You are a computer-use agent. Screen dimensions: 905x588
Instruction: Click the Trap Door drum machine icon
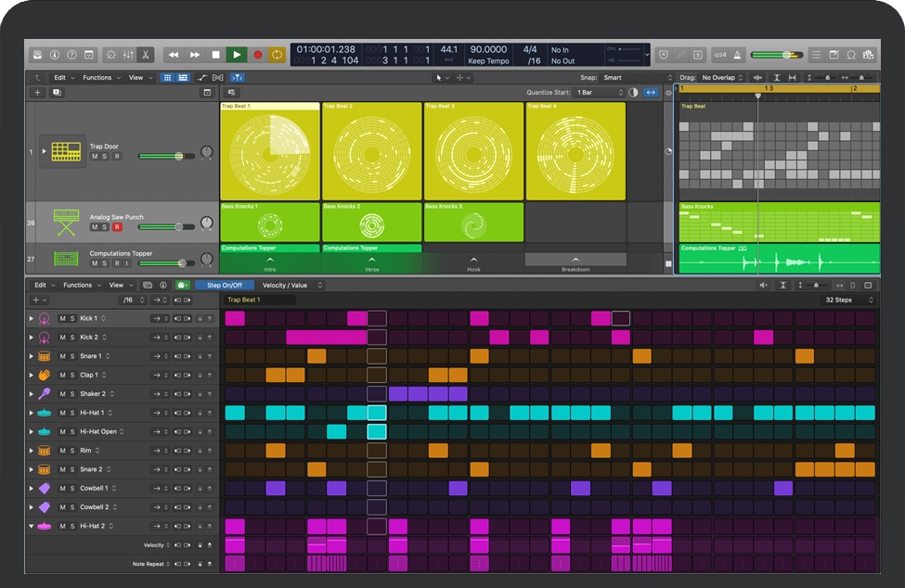click(67, 150)
